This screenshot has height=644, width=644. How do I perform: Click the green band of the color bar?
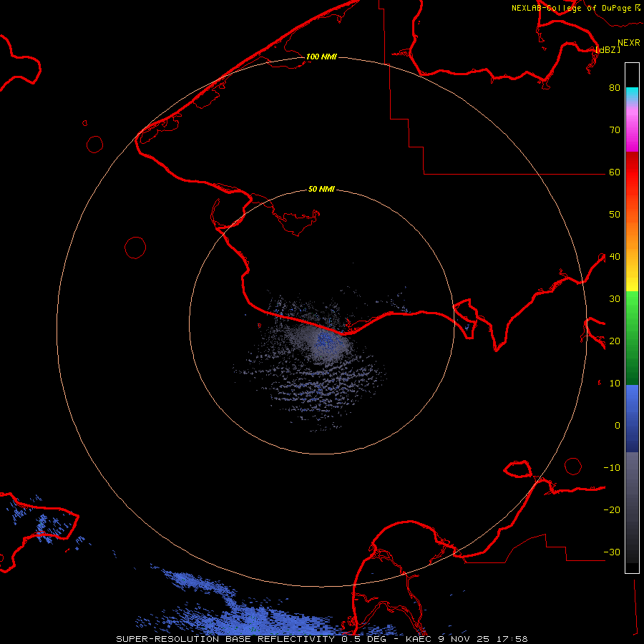[x=632, y=338]
